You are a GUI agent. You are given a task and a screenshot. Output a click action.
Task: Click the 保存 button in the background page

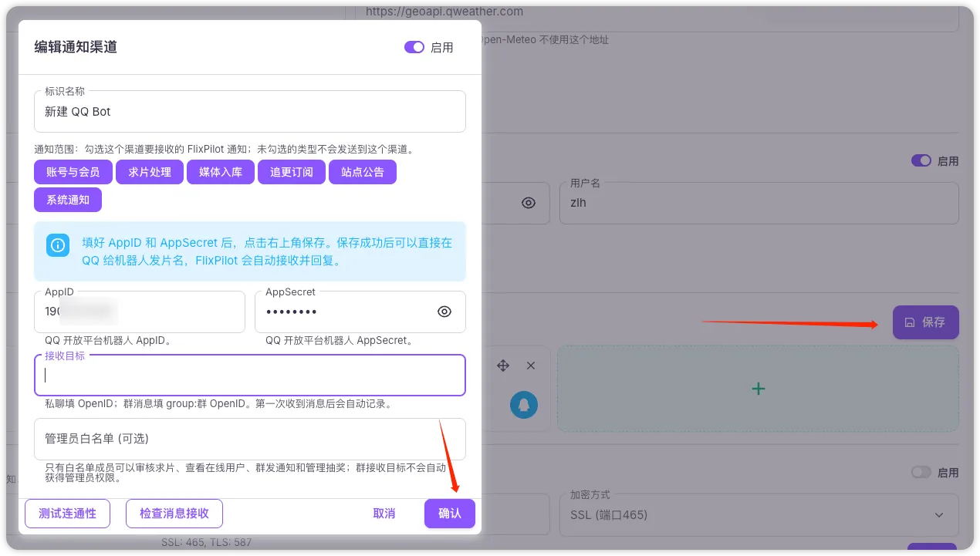926,322
